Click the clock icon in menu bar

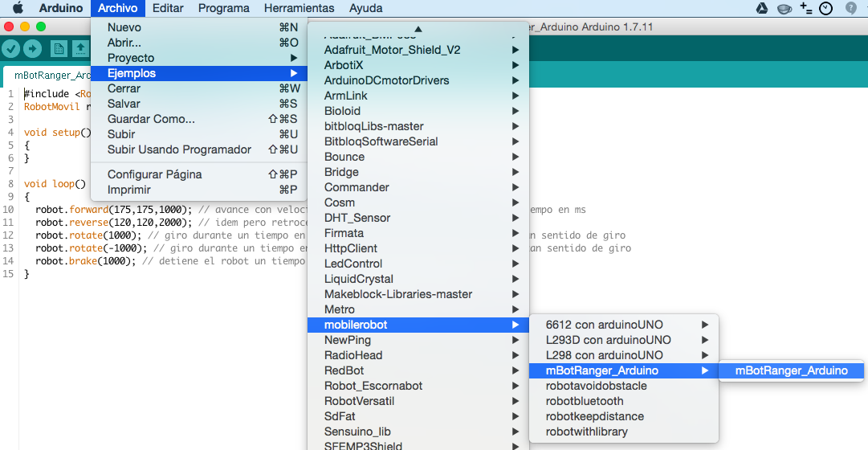[826, 8]
